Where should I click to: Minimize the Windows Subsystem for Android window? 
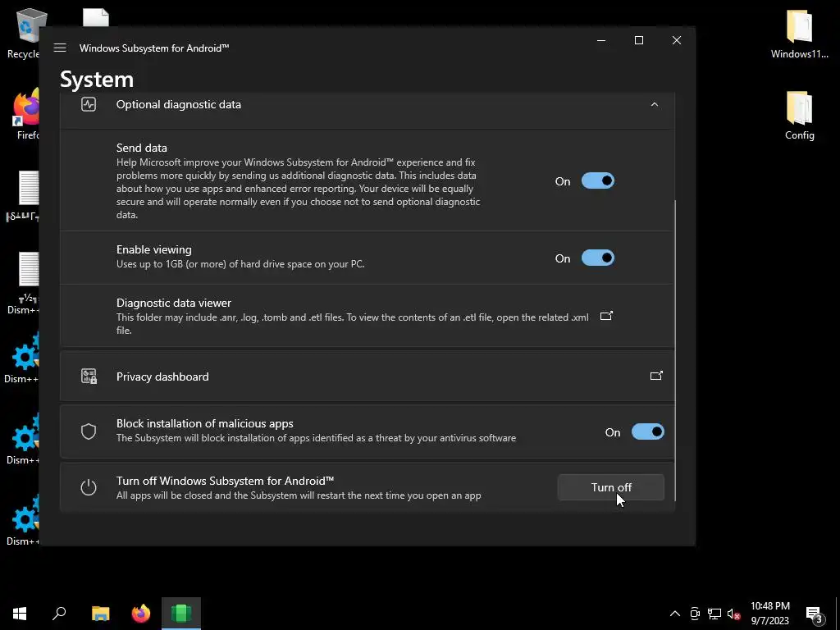[601, 40]
